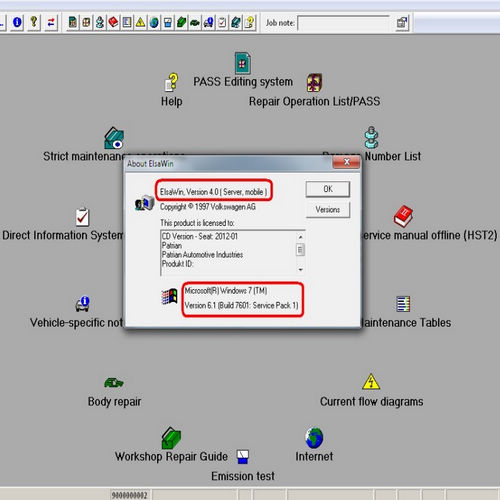Open Body repair main icon
This screenshot has width=500, height=500.
pos(114,382)
